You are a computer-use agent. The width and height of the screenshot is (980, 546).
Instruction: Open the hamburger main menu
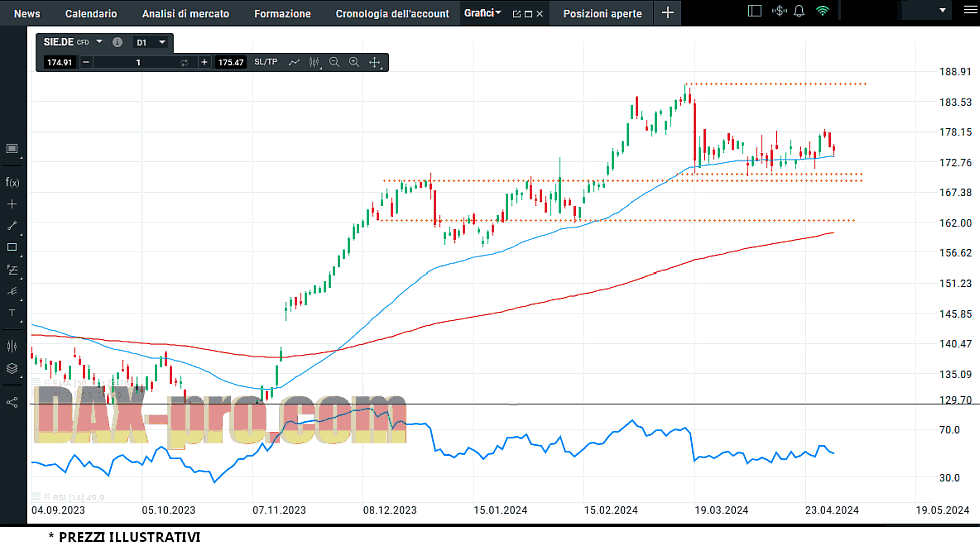point(969,11)
